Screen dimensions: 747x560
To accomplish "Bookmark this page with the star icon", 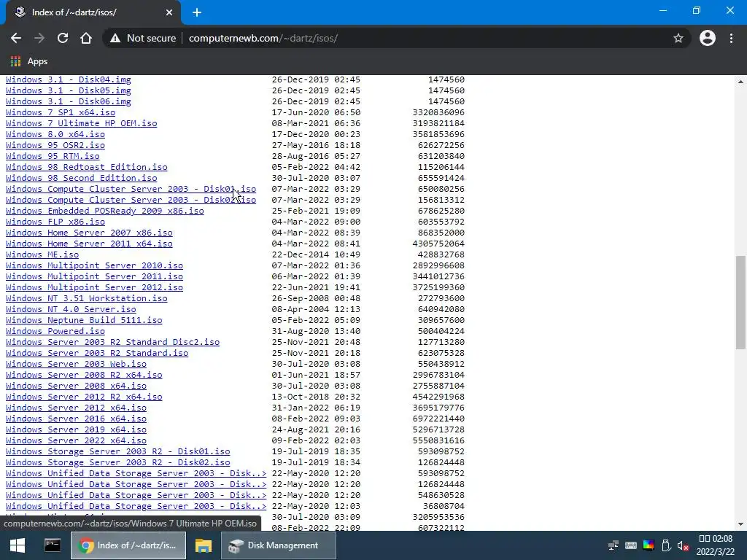I will (678, 38).
